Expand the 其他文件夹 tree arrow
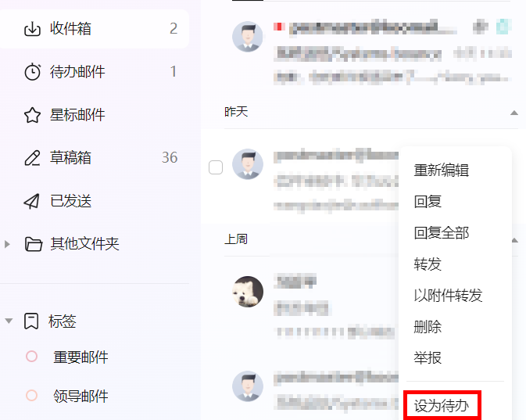This screenshot has width=526, height=420. [x=7, y=244]
